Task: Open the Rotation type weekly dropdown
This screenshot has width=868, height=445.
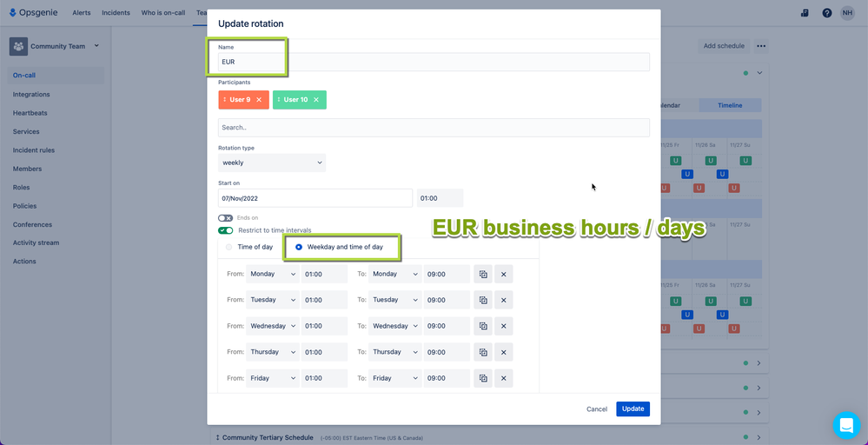Action: pyautogui.click(x=272, y=163)
